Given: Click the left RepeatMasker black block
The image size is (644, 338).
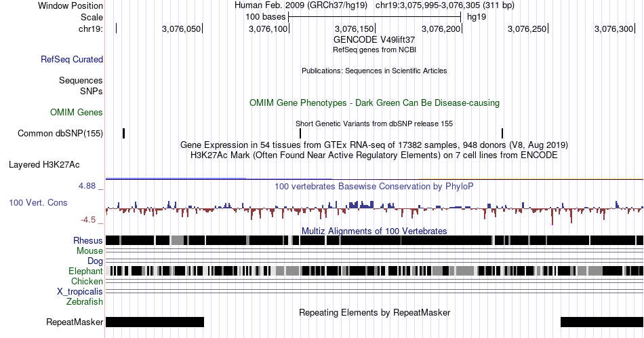Looking at the screenshot, I should [x=155, y=322].
